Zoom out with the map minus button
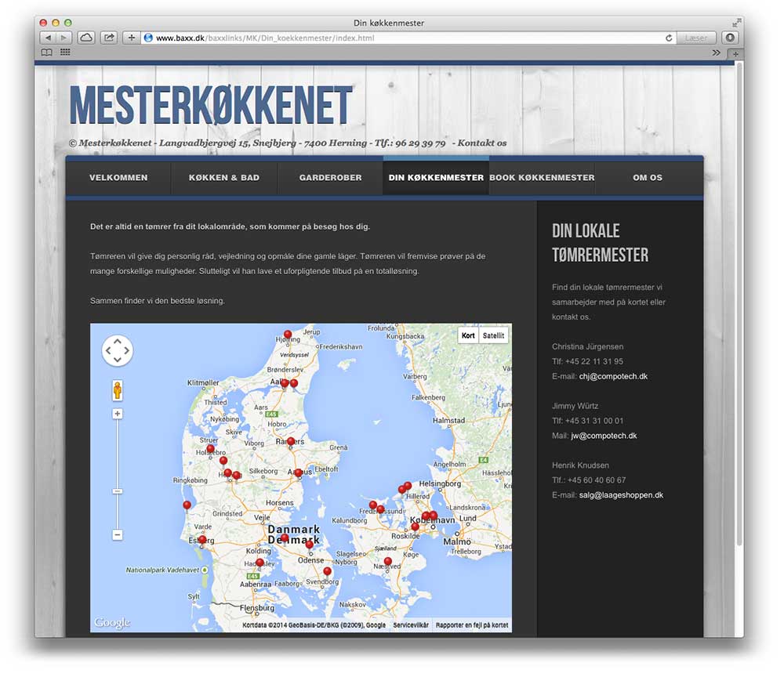784x677 pixels. click(x=117, y=535)
